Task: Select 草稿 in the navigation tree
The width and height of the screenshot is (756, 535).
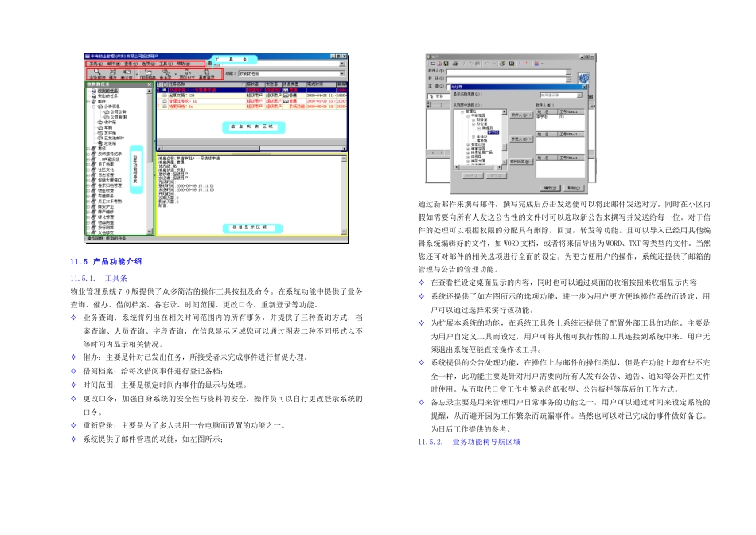Action: click(x=108, y=127)
